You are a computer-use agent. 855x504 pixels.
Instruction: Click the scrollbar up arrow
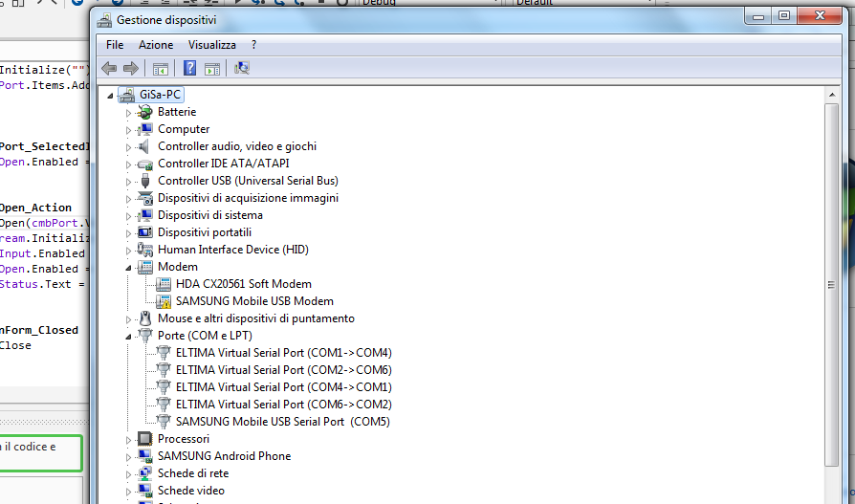tap(831, 95)
